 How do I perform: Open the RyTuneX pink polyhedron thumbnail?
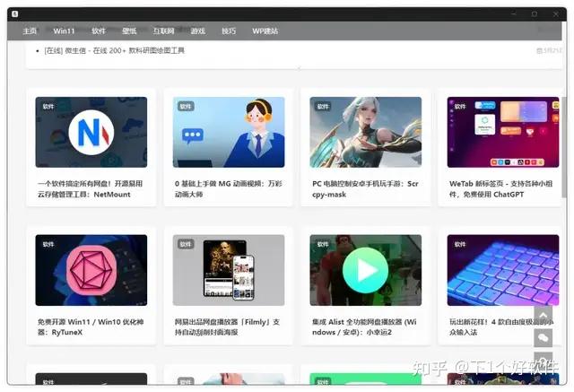[x=91, y=270]
